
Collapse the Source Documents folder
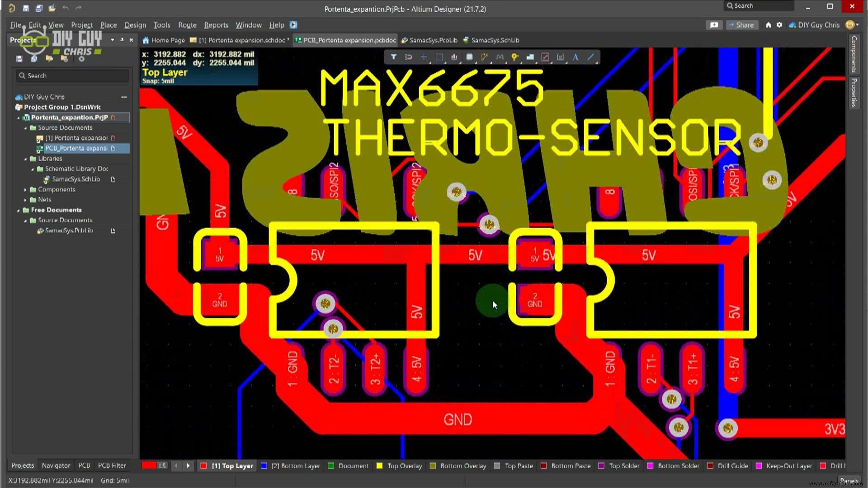click(26, 128)
